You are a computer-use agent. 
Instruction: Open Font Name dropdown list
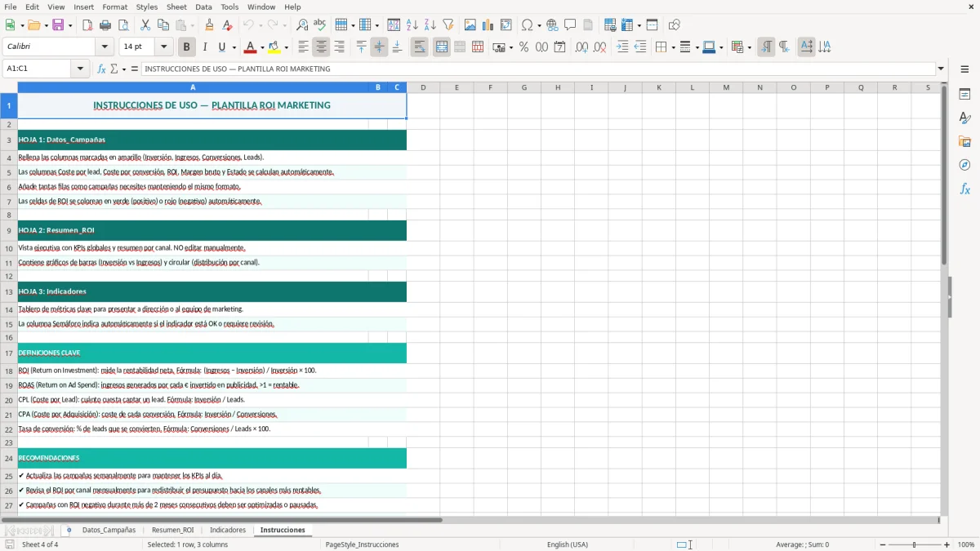[105, 47]
